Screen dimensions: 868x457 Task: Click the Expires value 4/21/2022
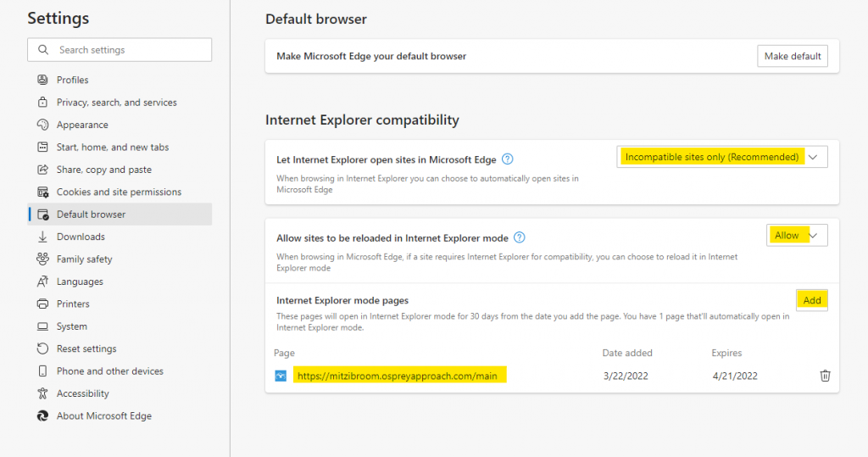735,376
